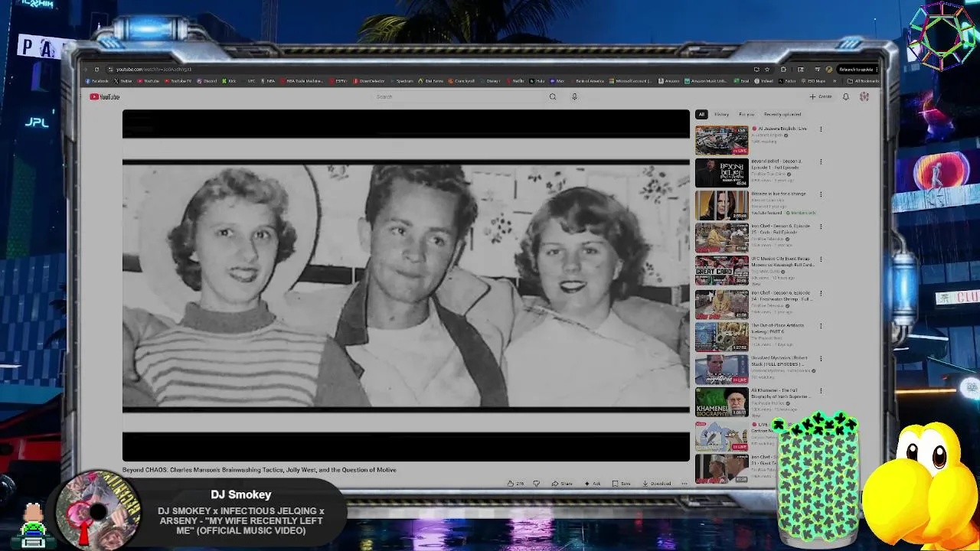This screenshot has width=980, height=551.
Task: Open more options for Beyond Belief video
Action: click(821, 162)
